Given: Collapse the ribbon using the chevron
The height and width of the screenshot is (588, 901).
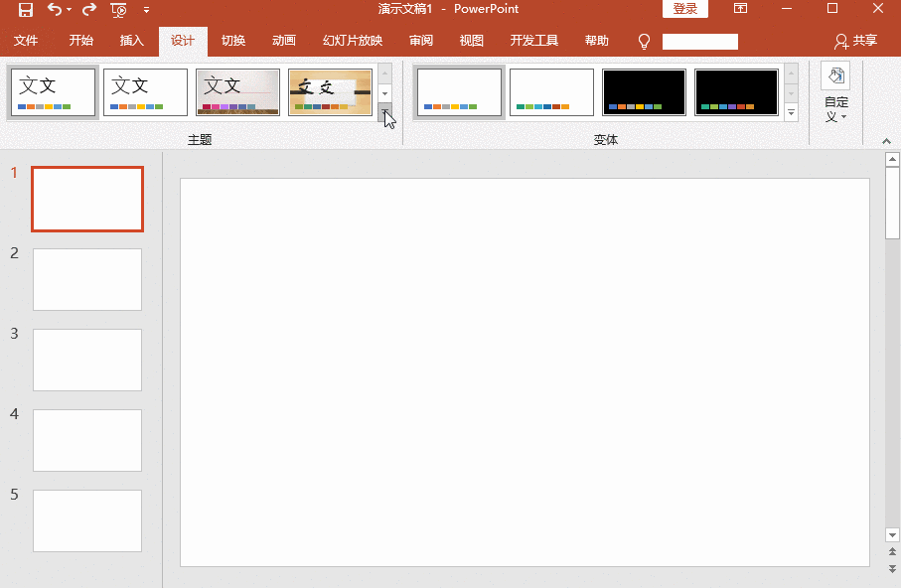Looking at the screenshot, I should (x=884, y=138).
